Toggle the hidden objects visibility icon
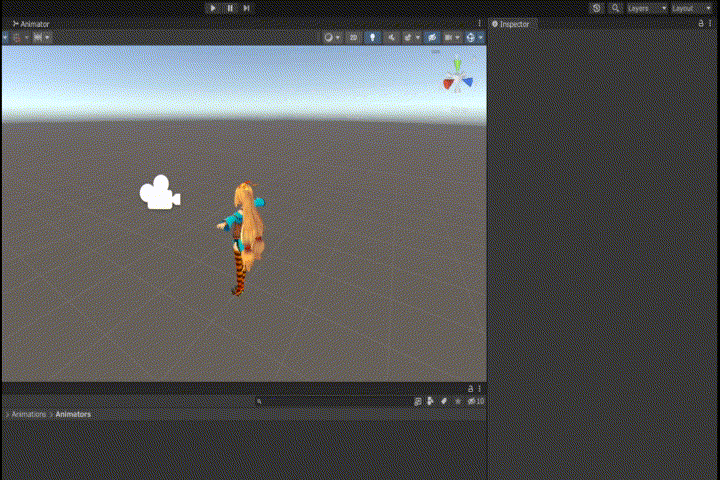Image resolution: width=720 pixels, height=480 pixels. pyautogui.click(x=432, y=38)
